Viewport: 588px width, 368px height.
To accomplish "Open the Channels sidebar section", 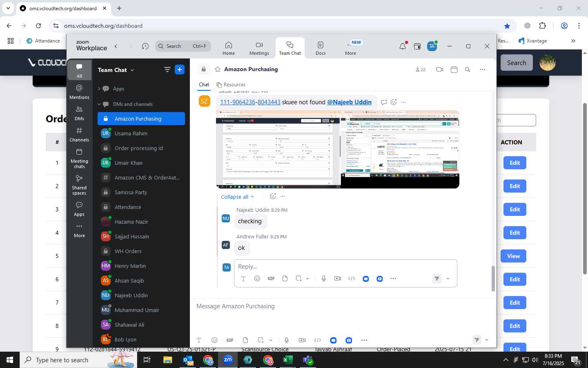I will tap(79, 135).
